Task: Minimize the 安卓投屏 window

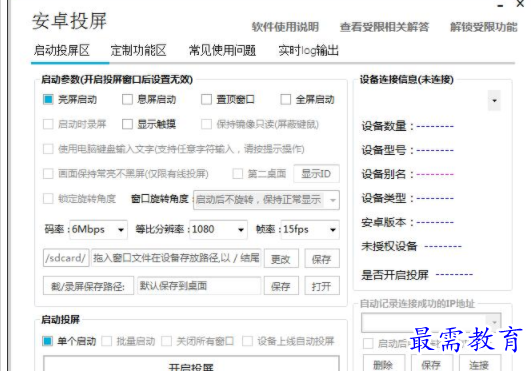Action: 501,5
